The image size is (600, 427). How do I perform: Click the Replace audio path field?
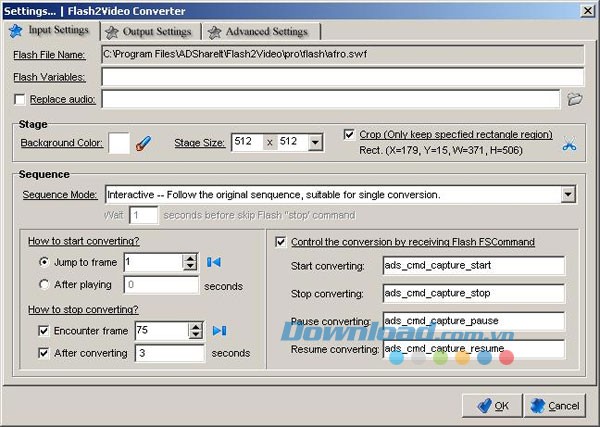coord(331,99)
